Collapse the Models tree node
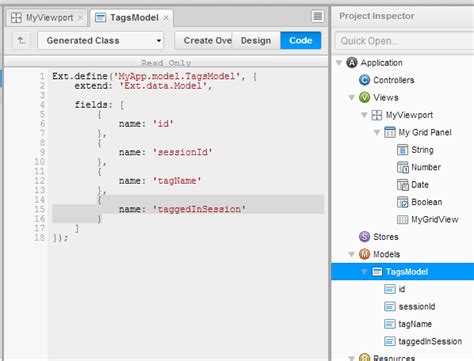The image size is (474, 361). [x=351, y=254]
